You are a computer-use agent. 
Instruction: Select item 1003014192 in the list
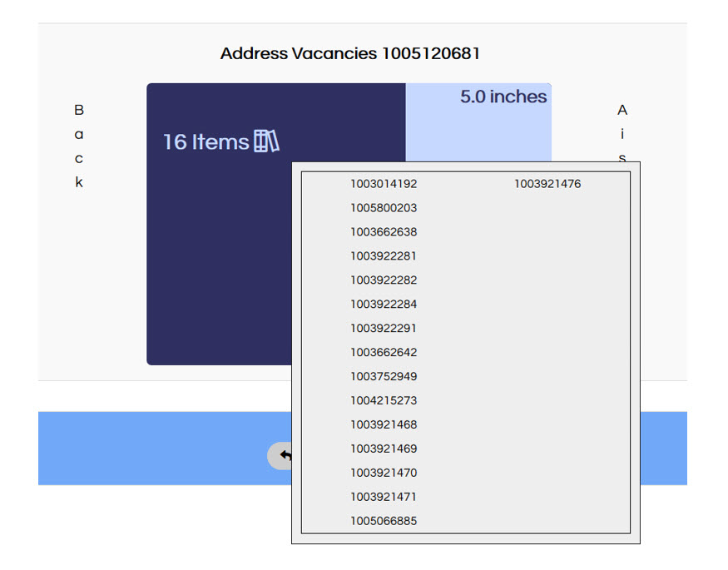click(384, 184)
